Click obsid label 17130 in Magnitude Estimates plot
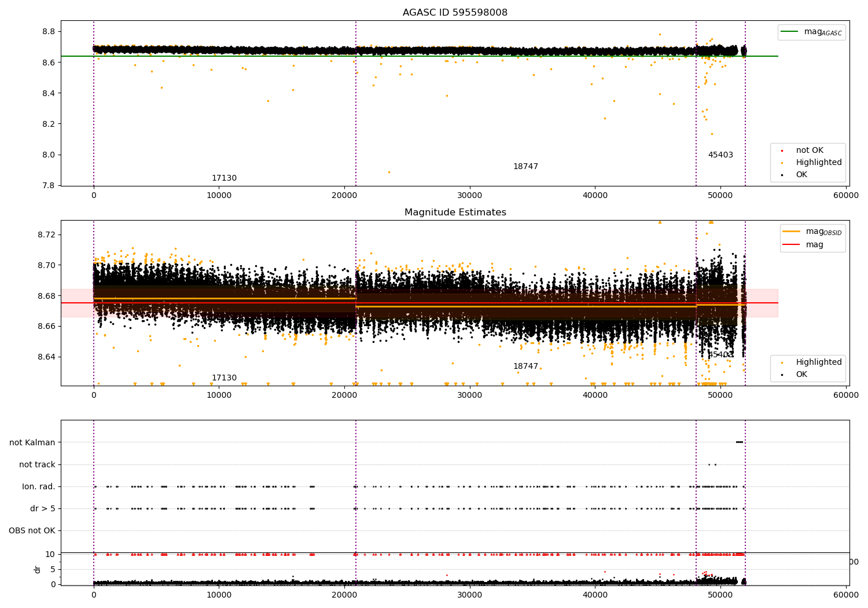Image resolution: width=868 pixels, height=608 pixels. [x=224, y=378]
